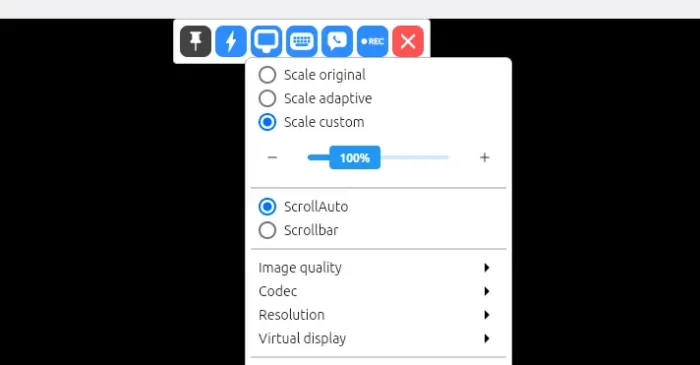Open the keyboard settings icon

click(x=301, y=41)
